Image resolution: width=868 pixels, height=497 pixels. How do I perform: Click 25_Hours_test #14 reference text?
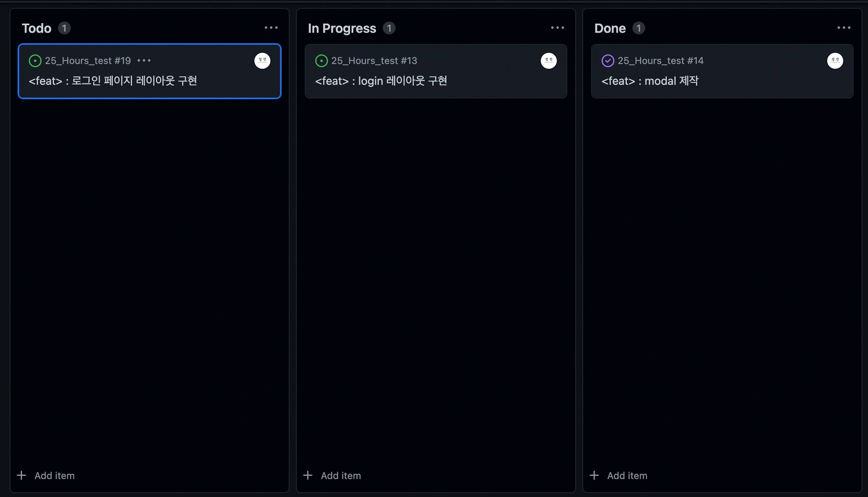(x=660, y=61)
